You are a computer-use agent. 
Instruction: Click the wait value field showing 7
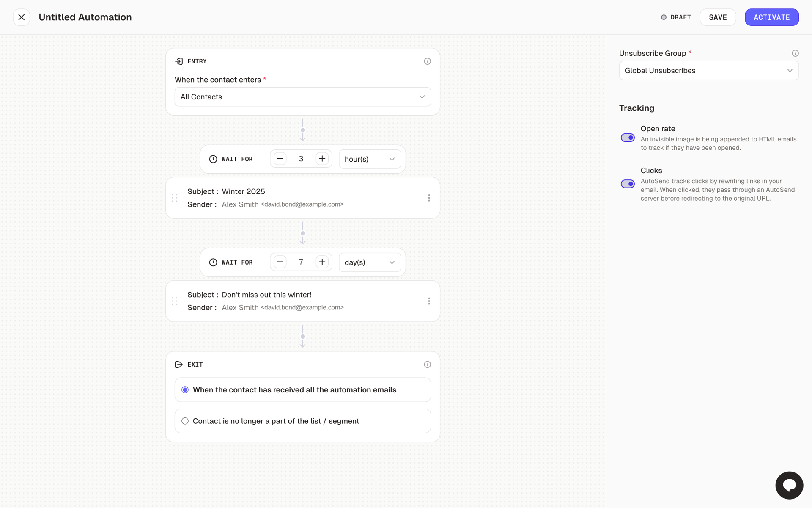click(301, 262)
